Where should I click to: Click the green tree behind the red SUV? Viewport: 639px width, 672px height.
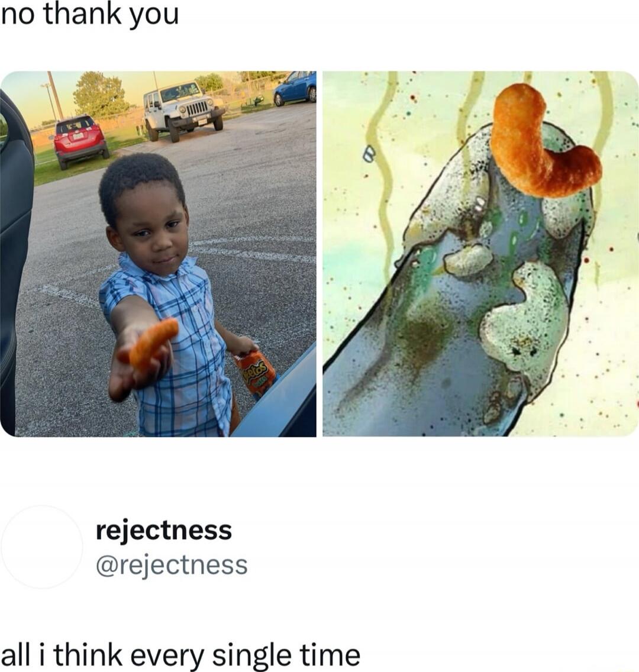pos(100,94)
